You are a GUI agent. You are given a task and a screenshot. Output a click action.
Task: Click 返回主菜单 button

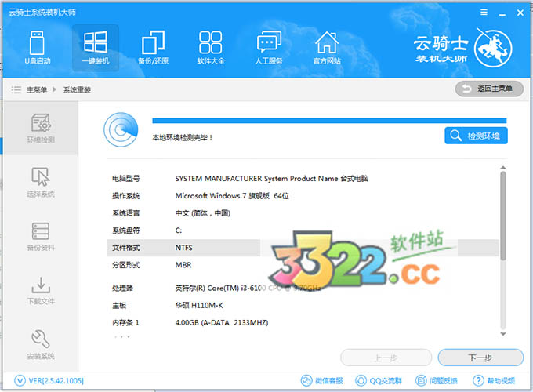pos(489,89)
